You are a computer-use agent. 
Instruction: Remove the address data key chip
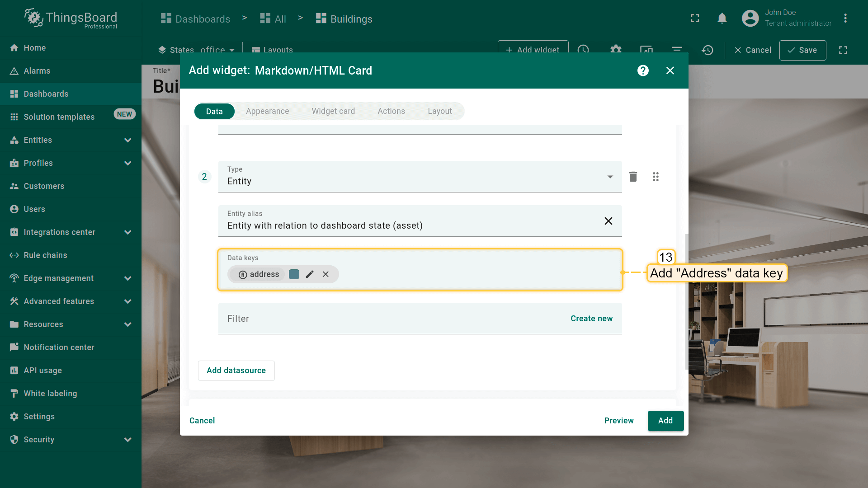click(325, 274)
